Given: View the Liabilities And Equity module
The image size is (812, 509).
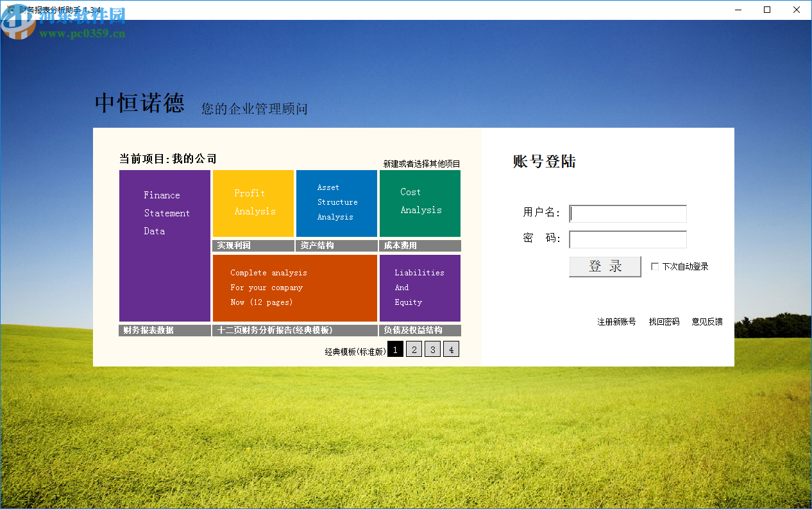Looking at the screenshot, I should (x=419, y=288).
